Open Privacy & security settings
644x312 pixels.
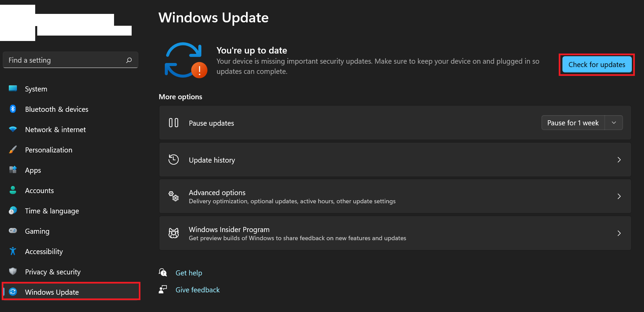pos(70,272)
